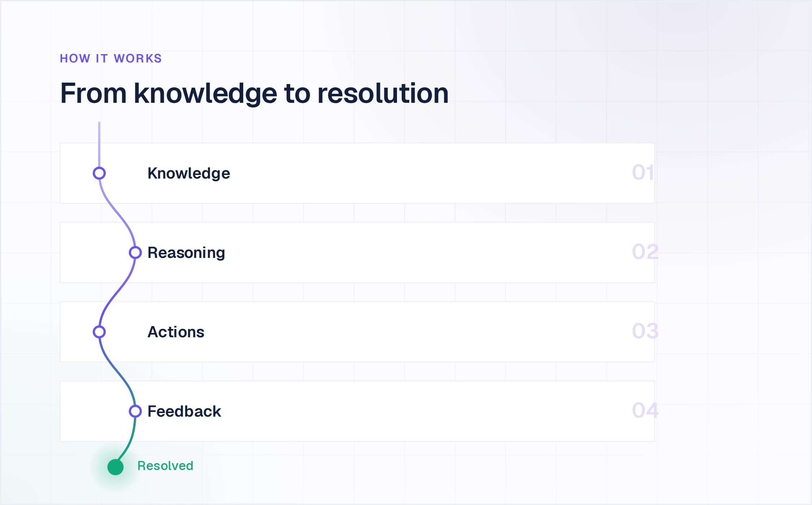This screenshot has width=812, height=505.
Task: Click the faded 01 step number
Action: (643, 172)
